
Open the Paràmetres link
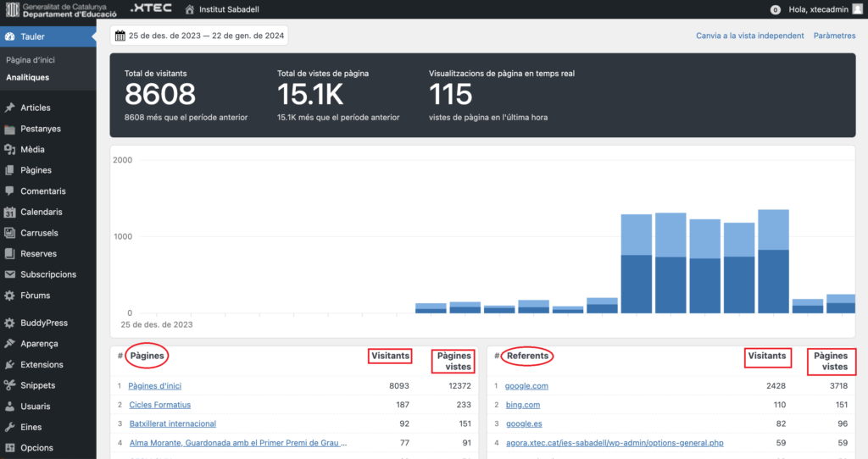(x=834, y=36)
